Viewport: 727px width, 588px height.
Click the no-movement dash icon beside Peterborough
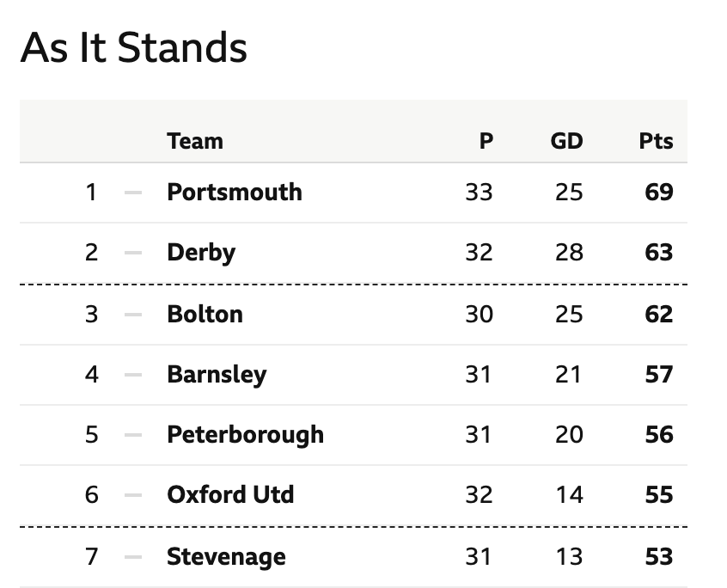133,435
